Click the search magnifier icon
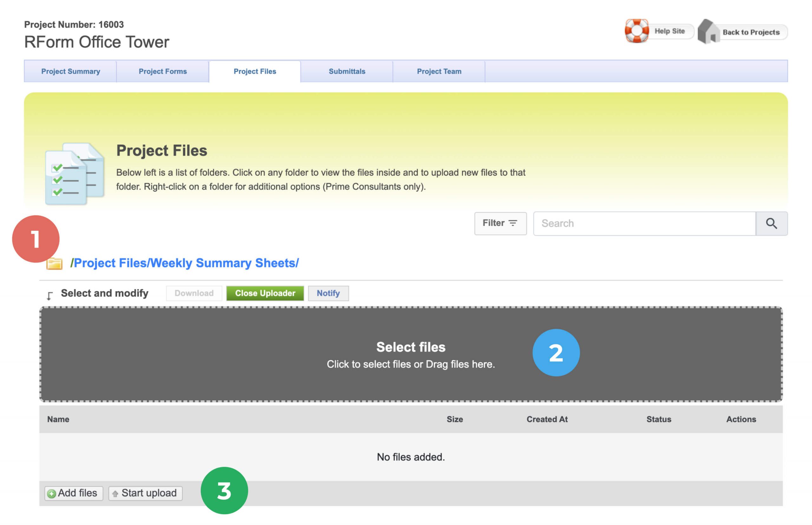The height and width of the screenshot is (525, 812). 771,223
